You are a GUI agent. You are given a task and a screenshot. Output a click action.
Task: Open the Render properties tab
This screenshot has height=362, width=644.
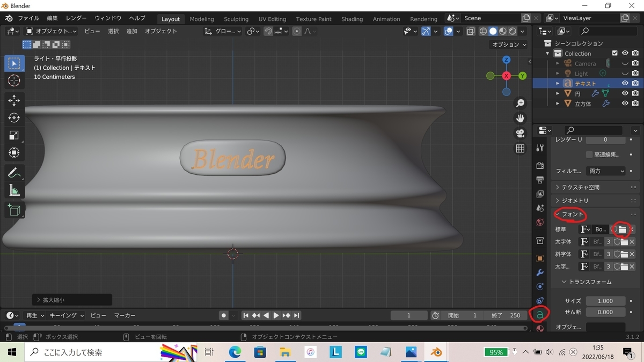(540, 166)
